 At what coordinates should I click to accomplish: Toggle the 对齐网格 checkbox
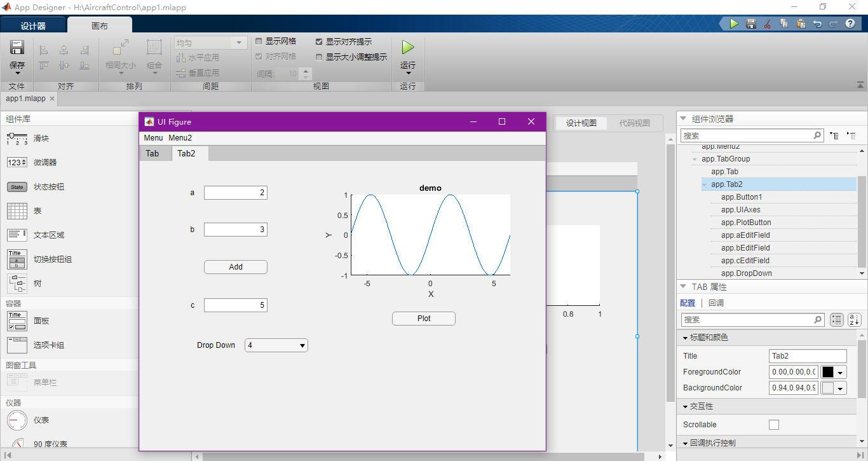click(259, 57)
